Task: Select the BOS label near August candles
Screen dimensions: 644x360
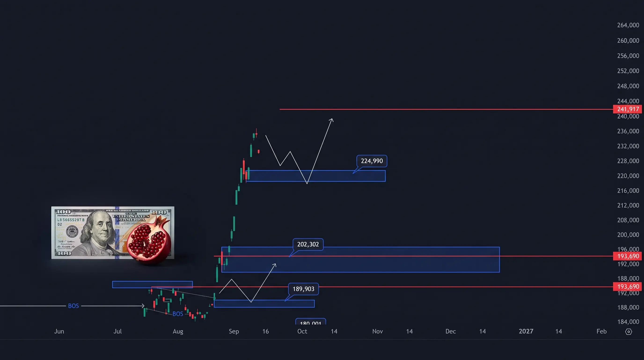Action: click(178, 314)
